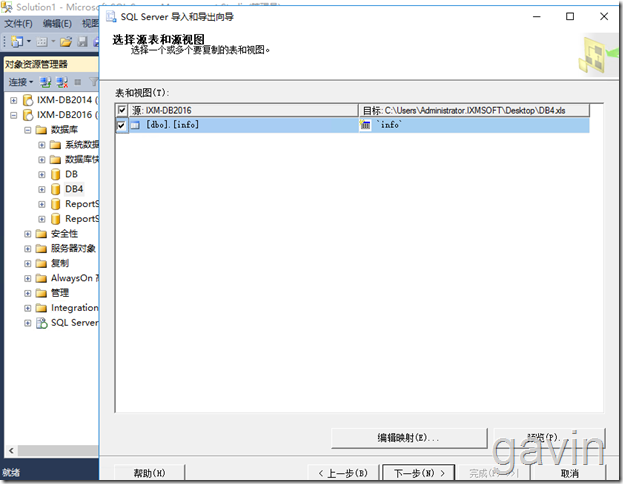
Task: Click the IXM-DB2016 server icon
Action: [x=28, y=115]
